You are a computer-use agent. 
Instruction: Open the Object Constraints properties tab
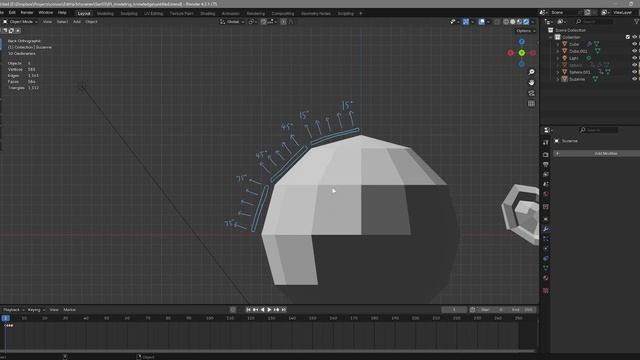tap(546, 258)
